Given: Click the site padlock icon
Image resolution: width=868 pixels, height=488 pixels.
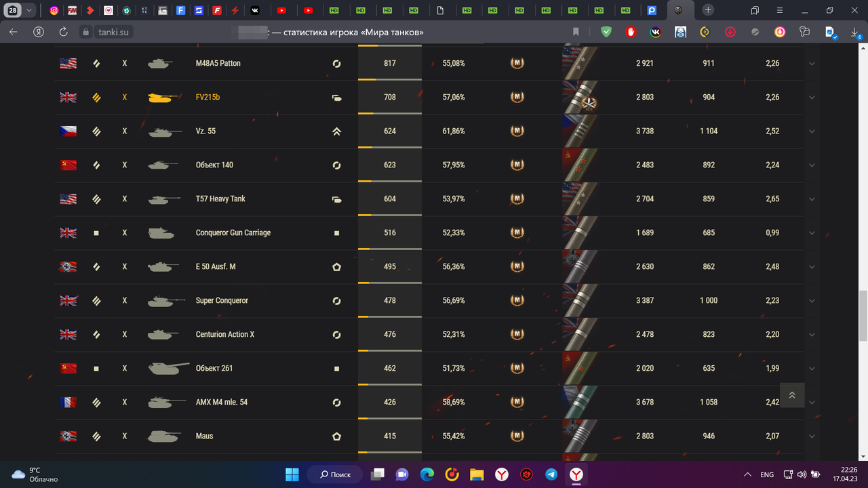Looking at the screenshot, I should pyautogui.click(x=85, y=32).
